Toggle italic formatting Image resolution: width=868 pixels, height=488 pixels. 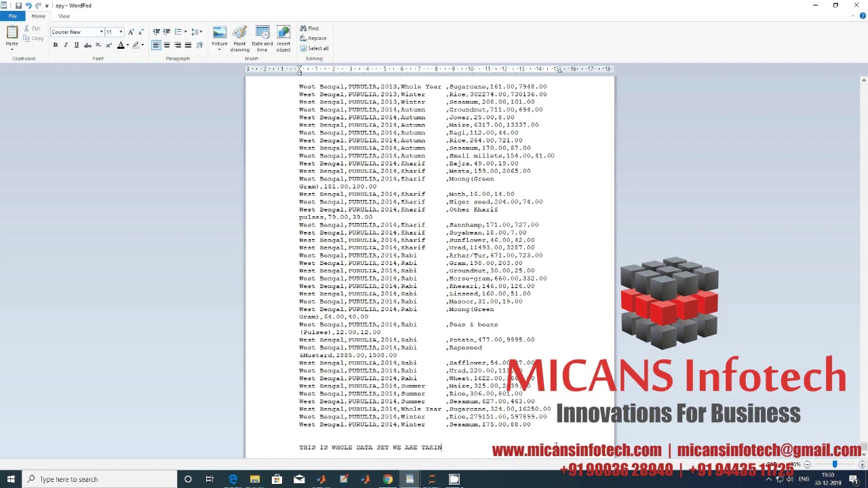tap(66, 45)
